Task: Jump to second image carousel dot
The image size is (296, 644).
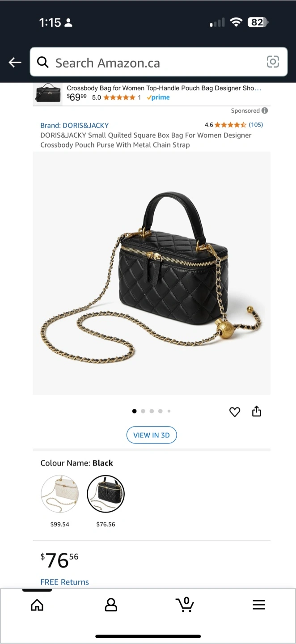Action: click(x=143, y=411)
